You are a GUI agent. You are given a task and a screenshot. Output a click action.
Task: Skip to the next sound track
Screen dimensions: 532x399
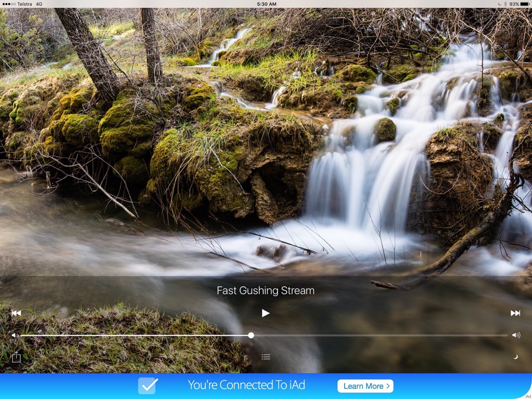click(x=515, y=313)
